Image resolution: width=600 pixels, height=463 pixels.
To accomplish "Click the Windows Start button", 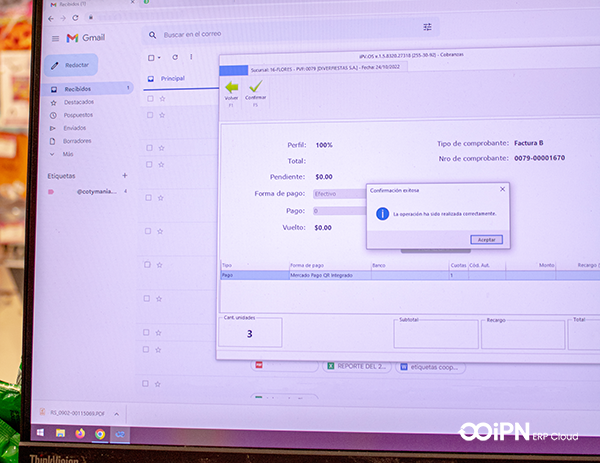I will pos(41,433).
